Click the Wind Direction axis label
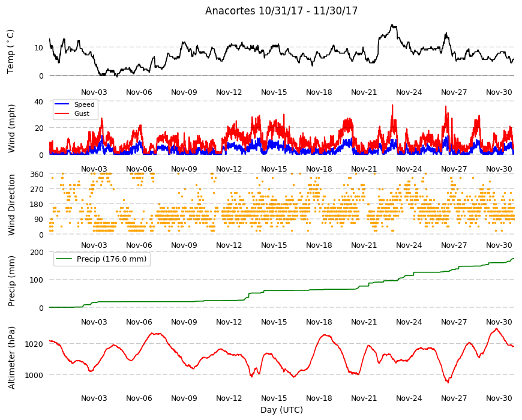This screenshot has height=420, width=522. [11, 205]
